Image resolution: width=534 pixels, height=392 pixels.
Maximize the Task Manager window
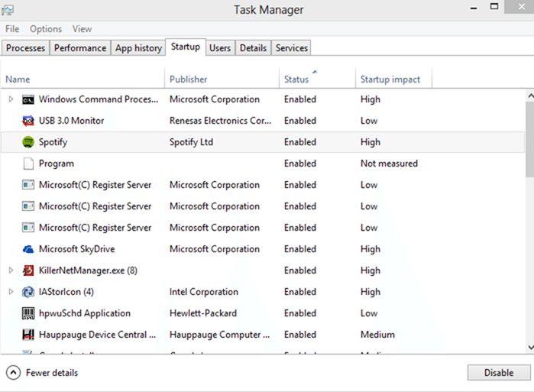click(x=494, y=6)
